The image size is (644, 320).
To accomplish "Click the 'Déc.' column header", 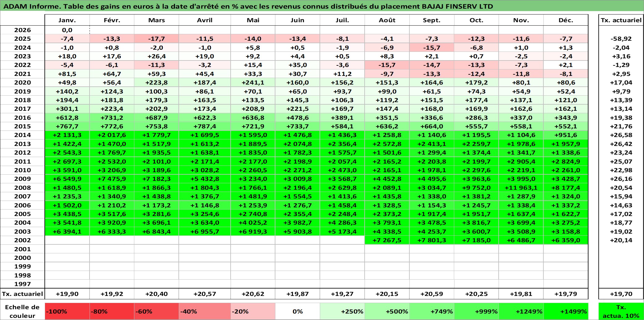I will point(566,20).
